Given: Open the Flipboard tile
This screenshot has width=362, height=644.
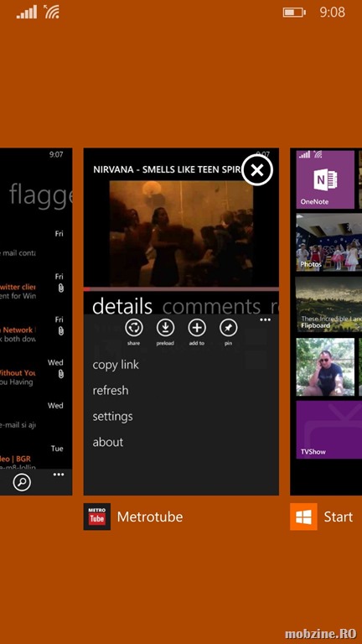Looking at the screenshot, I should pyautogui.click(x=328, y=304).
